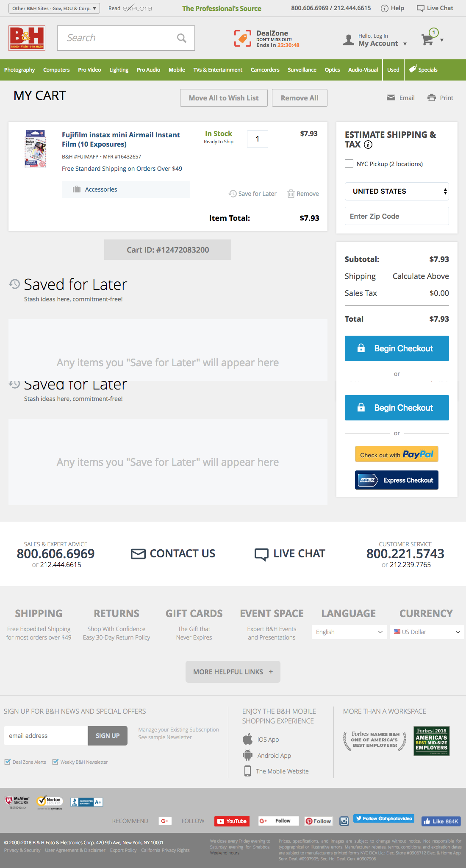The width and height of the screenshot is (466, 868).
Task: Open the Instagram icon in footer
Action: click(344, 821)
